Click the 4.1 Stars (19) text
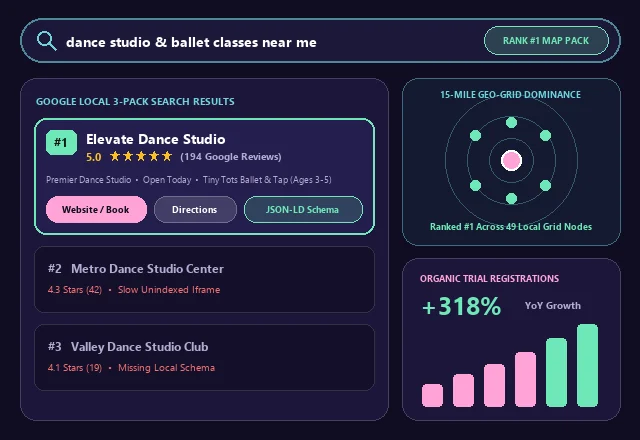The image size is (640, 440). pos(75,368)
